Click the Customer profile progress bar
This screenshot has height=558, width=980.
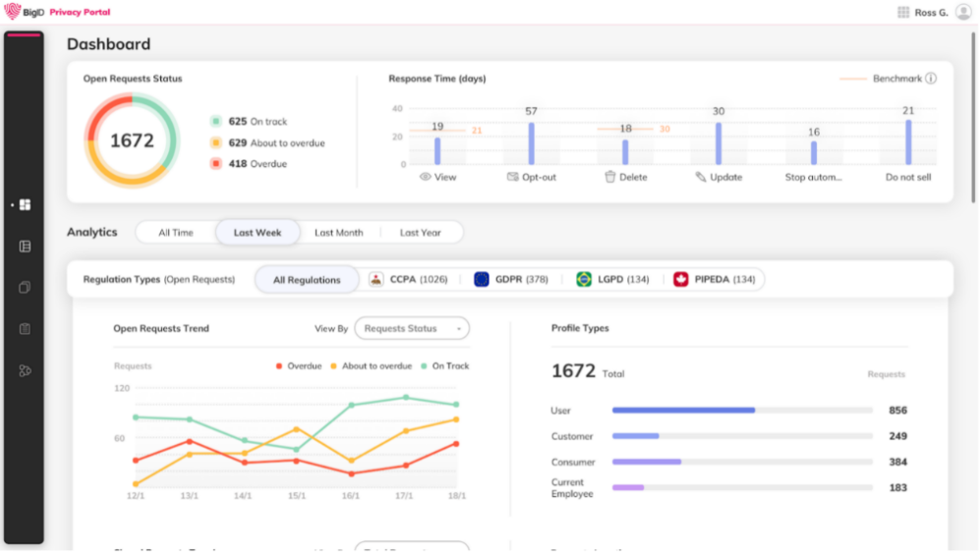click(x=742, y=436)
